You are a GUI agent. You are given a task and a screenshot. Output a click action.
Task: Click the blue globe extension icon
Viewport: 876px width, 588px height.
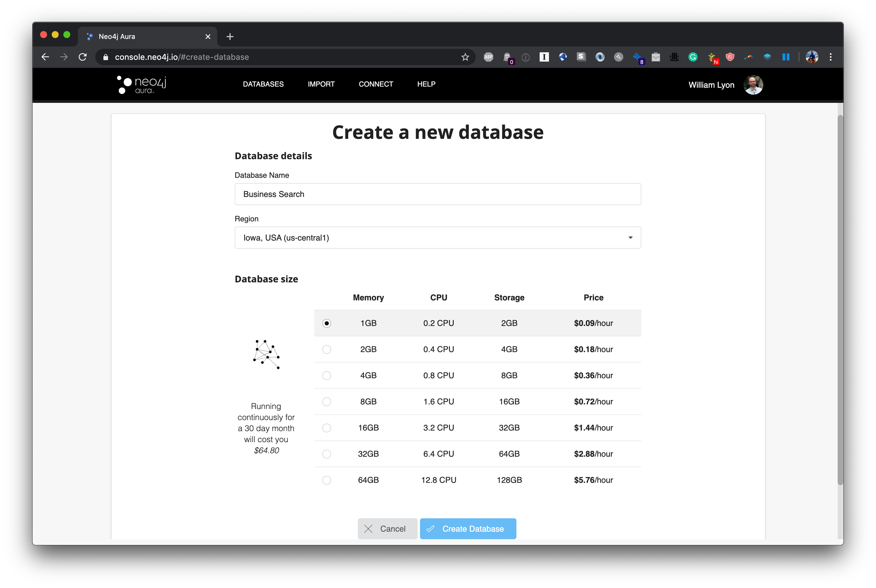coord(563,57)
